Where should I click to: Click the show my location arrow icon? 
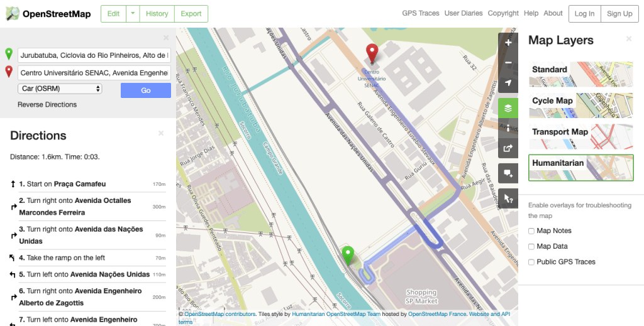[x=508, y=83]
